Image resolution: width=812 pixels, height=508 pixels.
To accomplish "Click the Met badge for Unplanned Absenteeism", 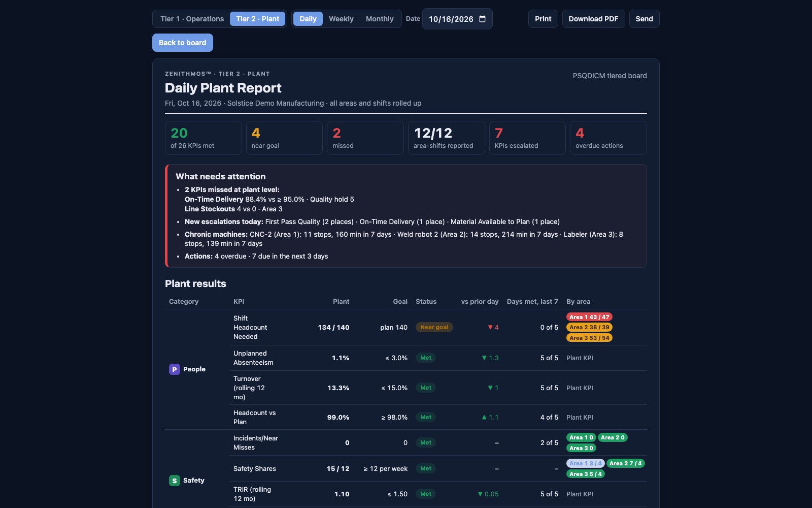I will click(426, 358).
